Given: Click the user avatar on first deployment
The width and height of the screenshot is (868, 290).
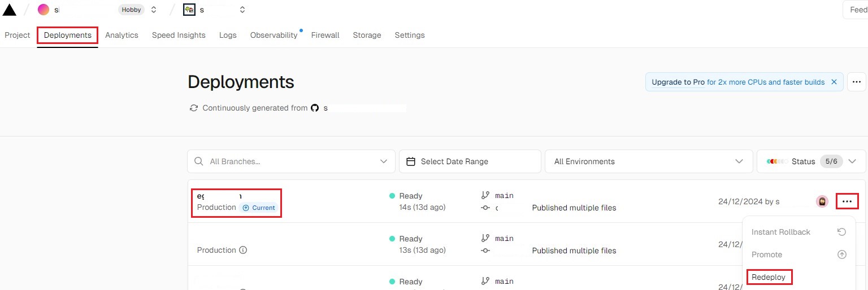Looking at the screenshot, I should [x=822, y=201].
